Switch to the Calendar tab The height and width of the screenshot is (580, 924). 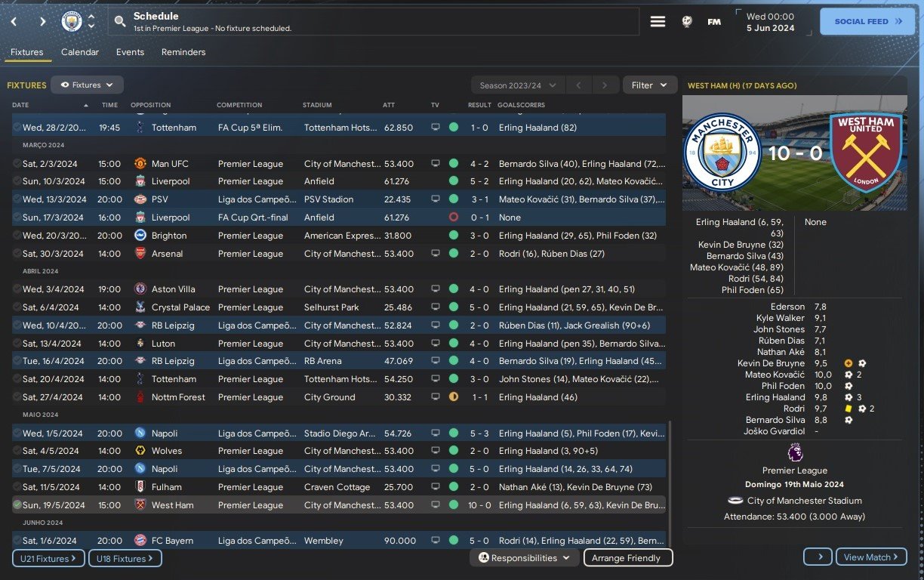pyautogui.click(x=80, y=52)
